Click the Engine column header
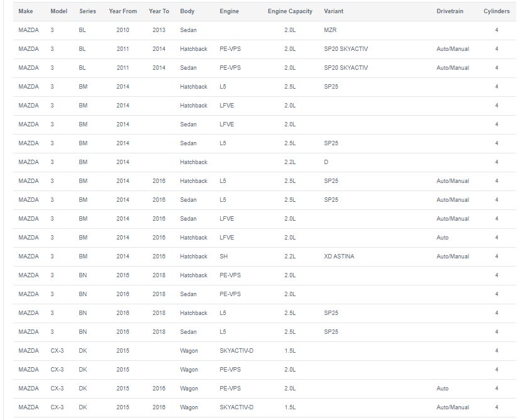The height and width of the screenshot is (420, 520). 229,11
